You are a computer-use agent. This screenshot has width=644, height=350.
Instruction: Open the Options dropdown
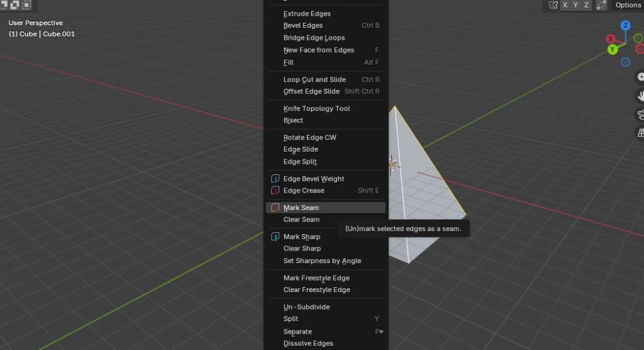pos(628,5)
